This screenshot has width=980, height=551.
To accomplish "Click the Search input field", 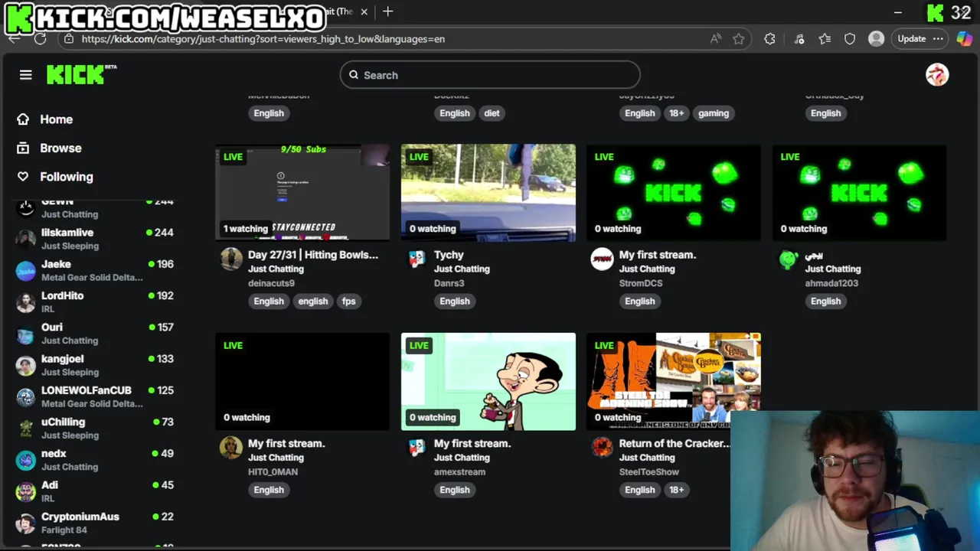I will tap(490, 75).
